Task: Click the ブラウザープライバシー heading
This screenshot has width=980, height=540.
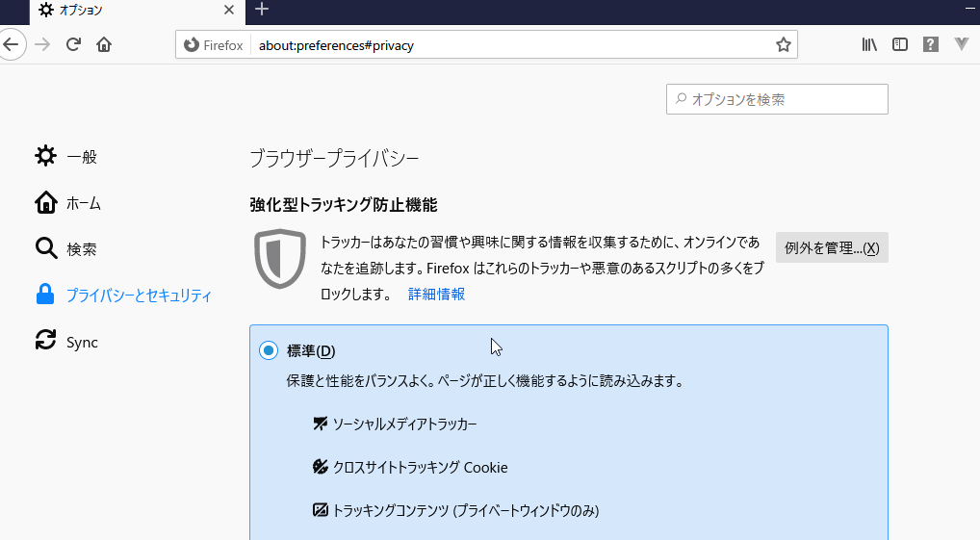Action: (334, 158)
